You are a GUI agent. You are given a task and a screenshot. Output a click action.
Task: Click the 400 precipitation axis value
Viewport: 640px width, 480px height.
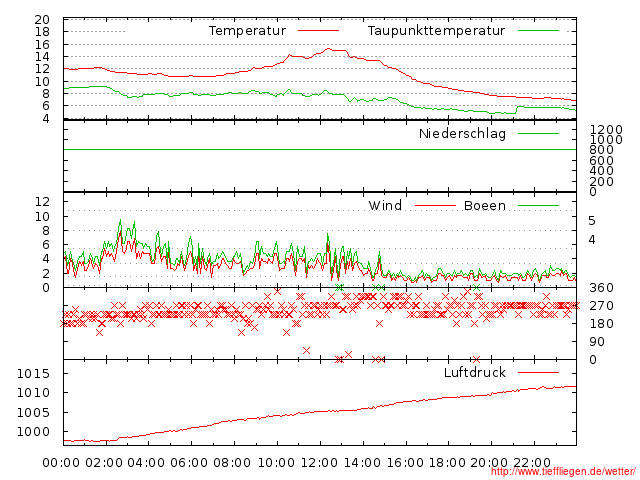tap(601, 171)
